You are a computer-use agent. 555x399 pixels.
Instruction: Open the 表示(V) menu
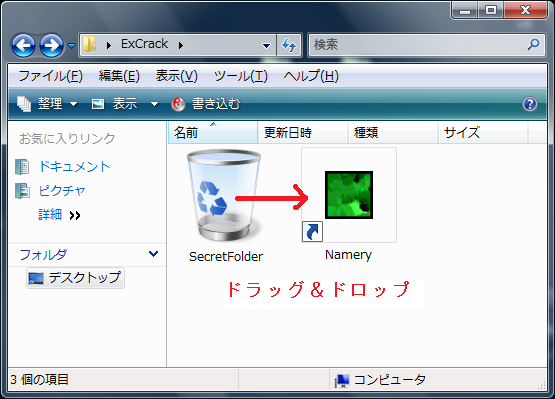click(x=177, y=76)
